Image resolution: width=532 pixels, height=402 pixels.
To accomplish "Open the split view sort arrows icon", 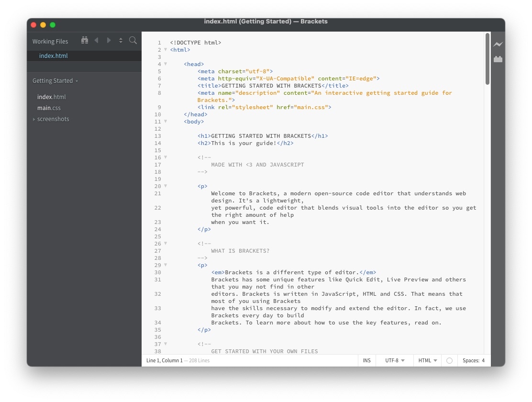I will 121,40.
